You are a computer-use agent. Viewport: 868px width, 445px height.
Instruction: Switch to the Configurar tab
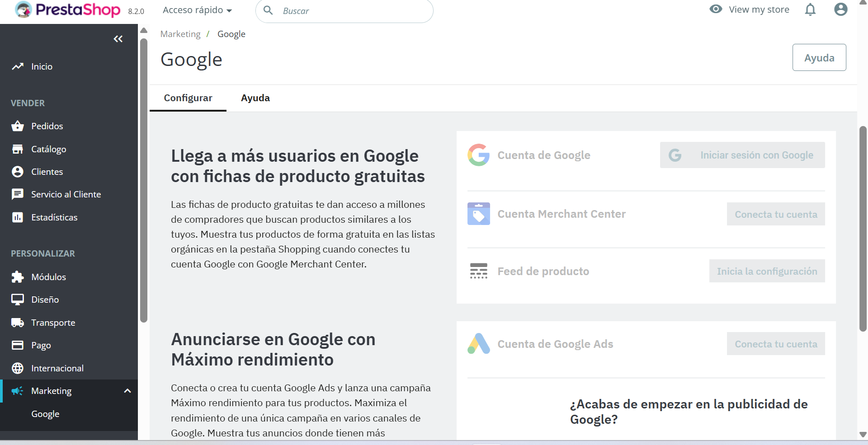[x=188, y=98]
